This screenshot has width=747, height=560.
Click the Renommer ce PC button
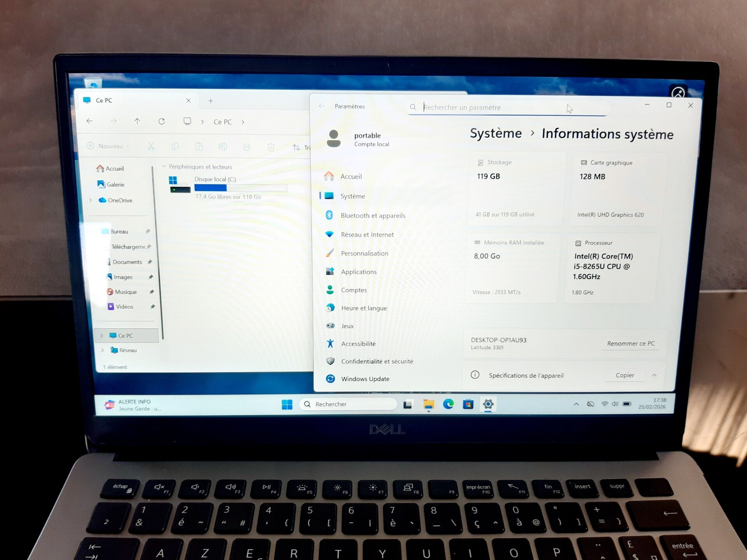630,343
